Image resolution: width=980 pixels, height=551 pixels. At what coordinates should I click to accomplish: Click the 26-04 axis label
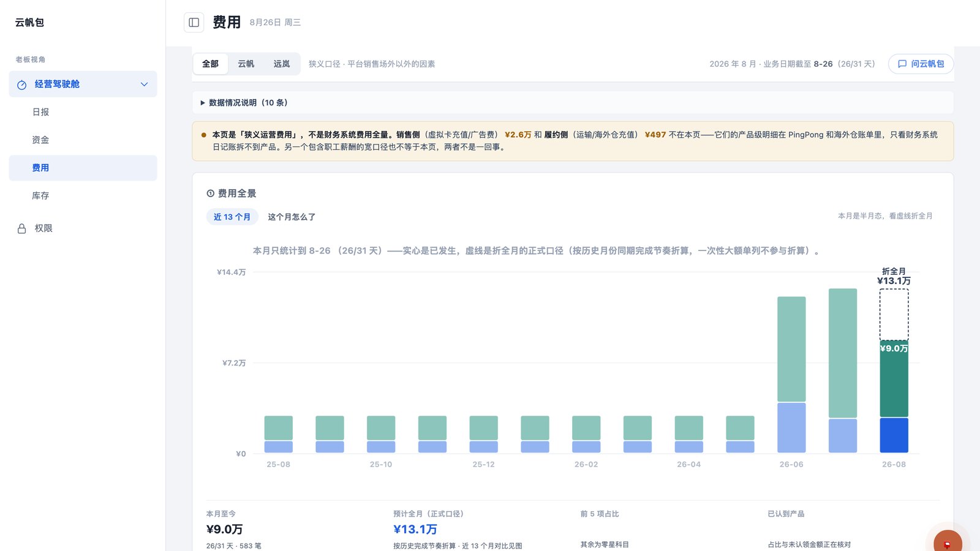[x=688, y=465]
